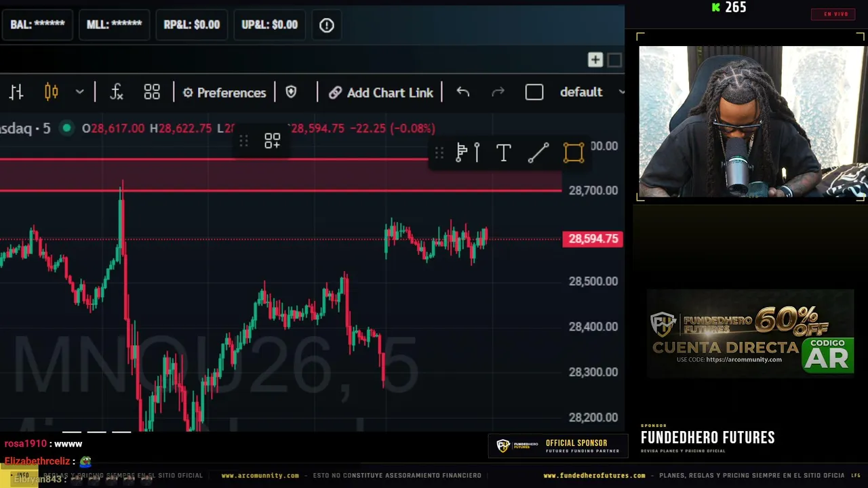
Task: Click the high price value 28,622.75
Action: pyautogui.click(x=184, y=128)
